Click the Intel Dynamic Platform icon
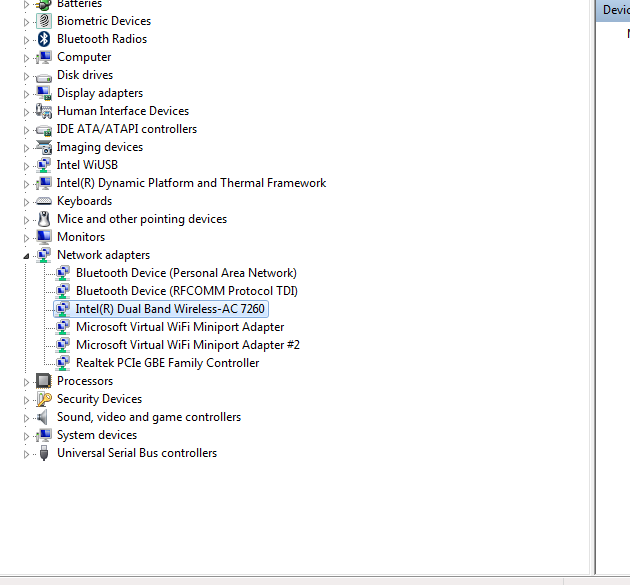This screenshot has width=630, height=585. tap(44, 183)
